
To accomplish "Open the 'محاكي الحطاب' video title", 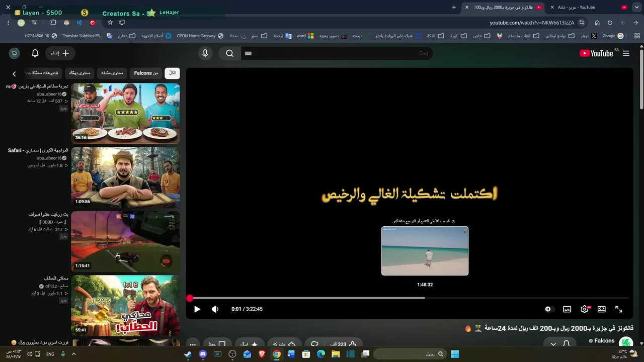I will pos(56,278).
